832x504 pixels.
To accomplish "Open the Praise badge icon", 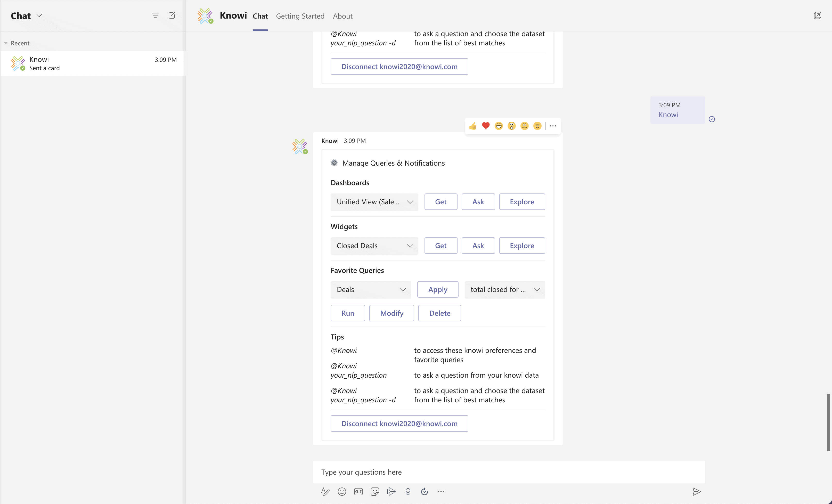I will 408,492.
